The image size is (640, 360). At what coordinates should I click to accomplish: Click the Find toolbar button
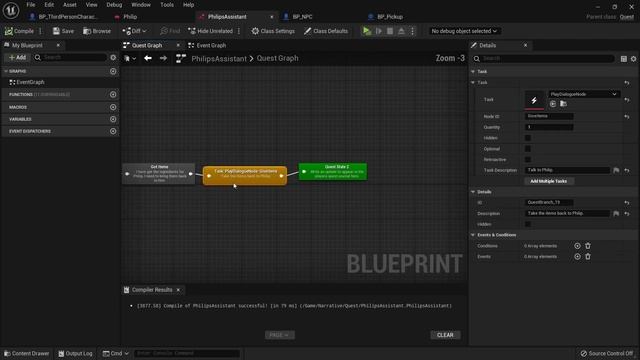pyautogui.click(x=170, y=31)
